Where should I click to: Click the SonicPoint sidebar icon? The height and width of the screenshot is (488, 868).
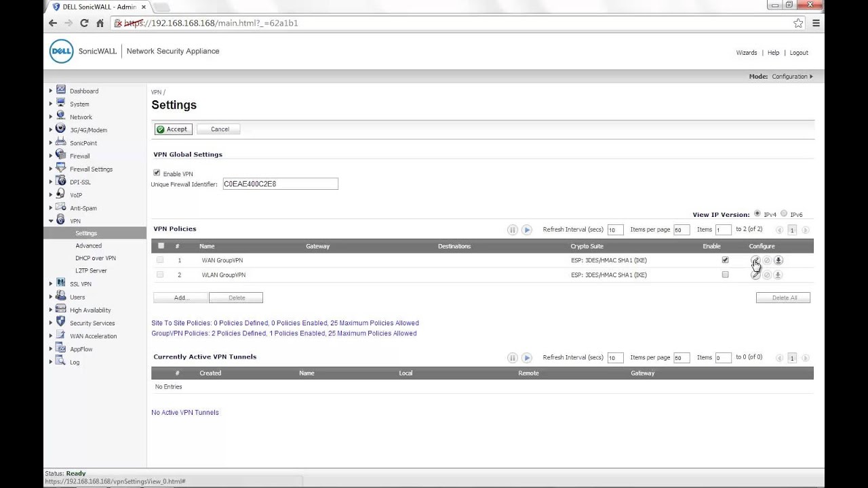pos(61,142)
